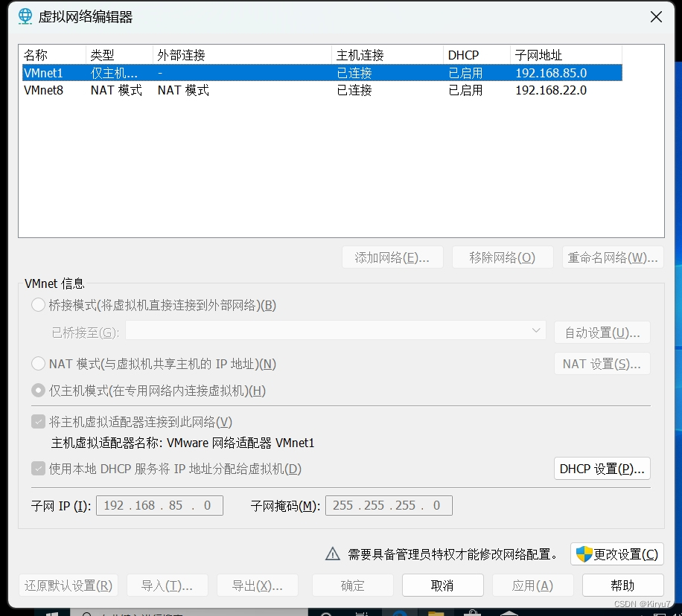Click the Virtual Network Editor globe icon
Screen dimensions: 682x616
[x=25, y=16]
